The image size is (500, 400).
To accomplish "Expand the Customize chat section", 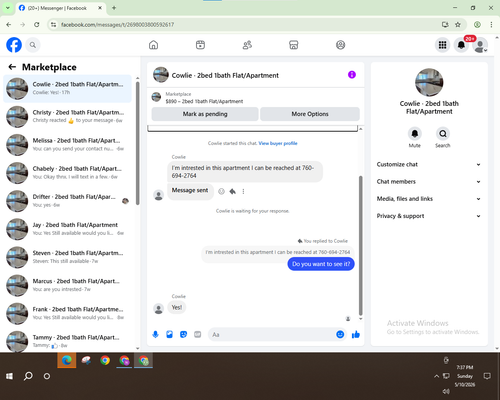I will click(429, 164).
